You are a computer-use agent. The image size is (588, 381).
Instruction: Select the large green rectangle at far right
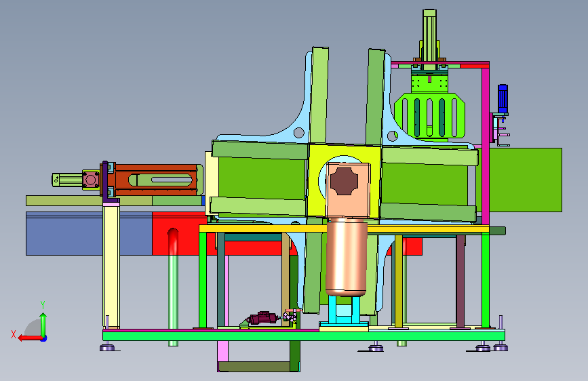tap(526, 180)
